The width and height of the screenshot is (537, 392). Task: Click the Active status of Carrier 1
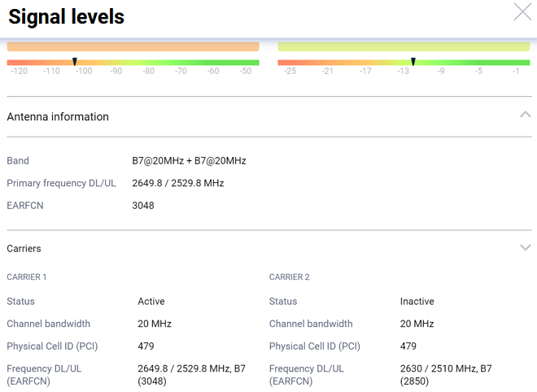click(x=151, y=302)
